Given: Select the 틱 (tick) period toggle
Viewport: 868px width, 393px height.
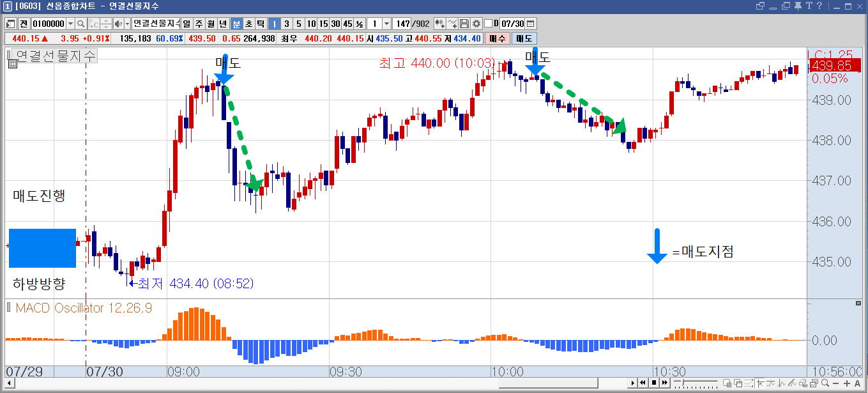Looking at the screenshot, I should 261,24.
